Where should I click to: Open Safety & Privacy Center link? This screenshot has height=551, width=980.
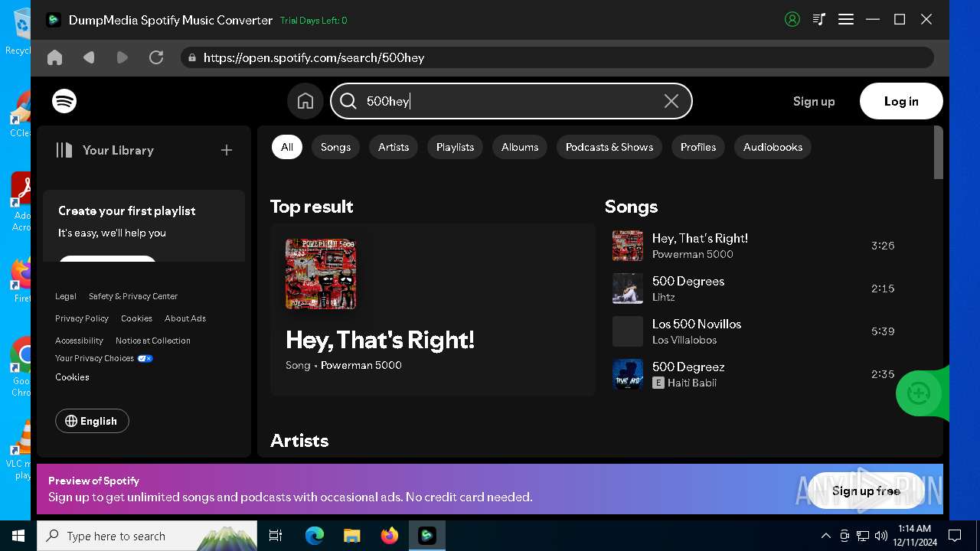pos(133,296)
